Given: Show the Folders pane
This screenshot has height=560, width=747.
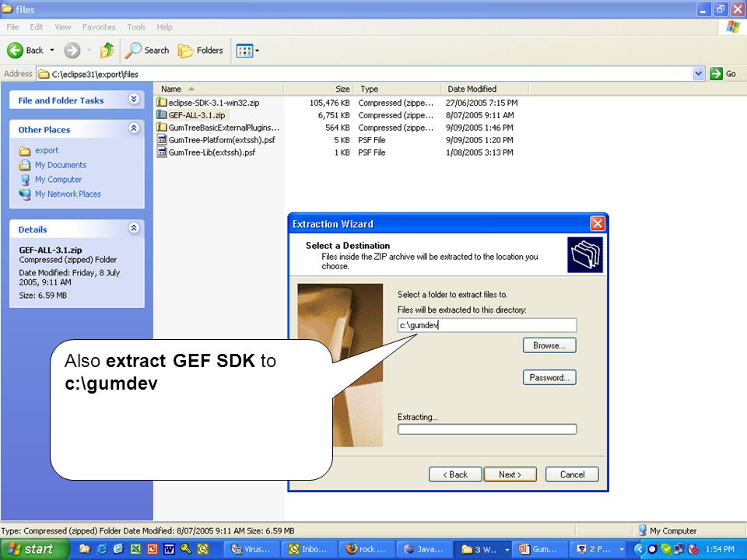Looking at the screenshot, I should (200, 50).
